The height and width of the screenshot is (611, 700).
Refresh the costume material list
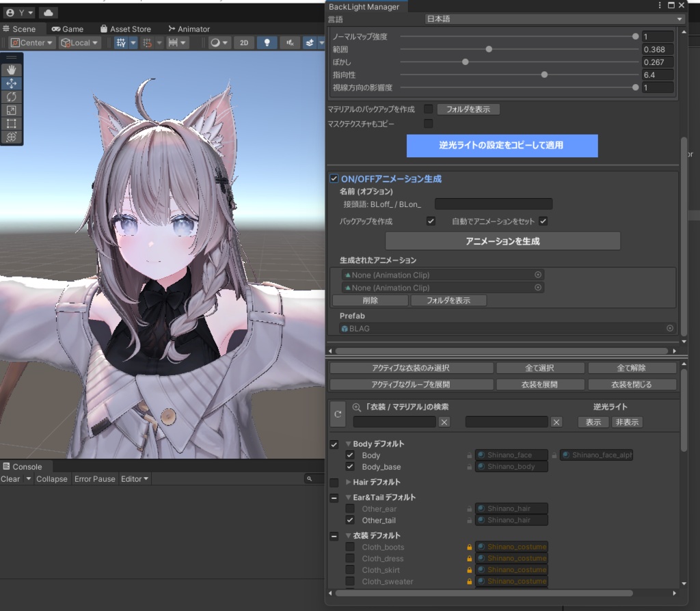click(338, 414)
